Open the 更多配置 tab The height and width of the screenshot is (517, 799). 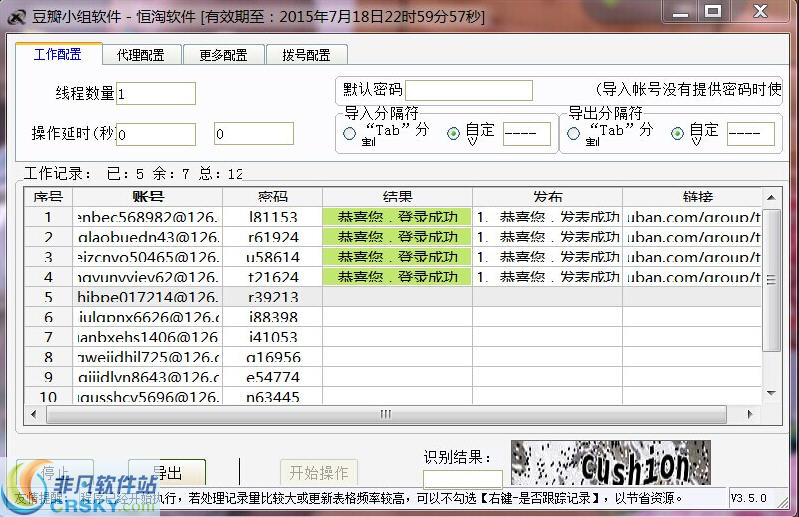pos(224,55)
